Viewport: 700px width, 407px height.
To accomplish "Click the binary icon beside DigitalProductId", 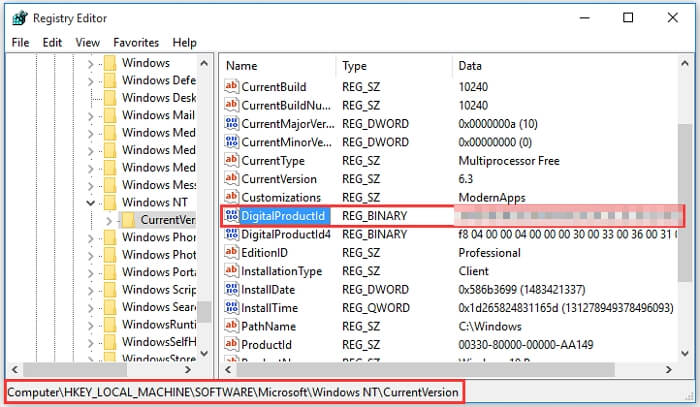I will 232,216.
